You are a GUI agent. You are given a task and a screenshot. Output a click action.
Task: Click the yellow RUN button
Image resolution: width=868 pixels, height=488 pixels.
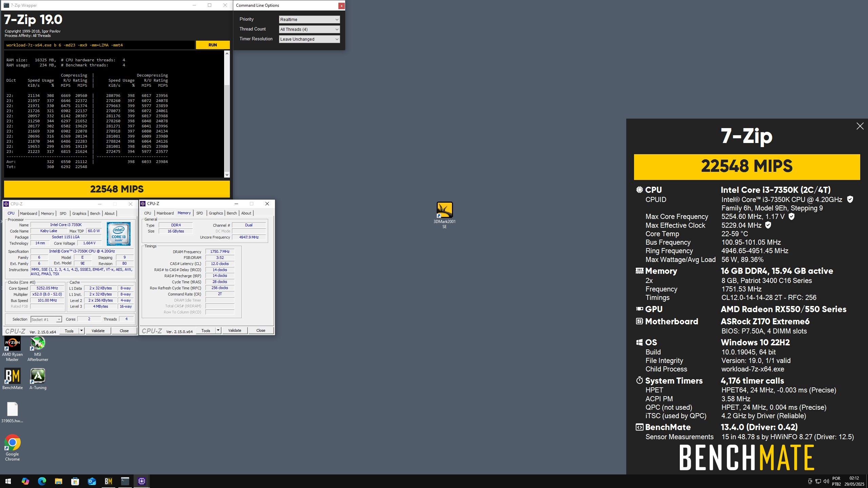213,45
